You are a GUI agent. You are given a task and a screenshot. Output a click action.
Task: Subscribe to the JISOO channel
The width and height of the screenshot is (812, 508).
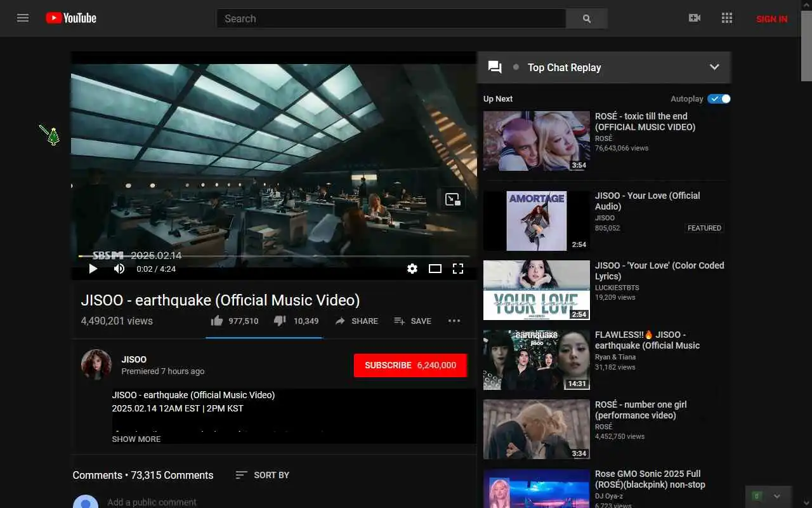point(410,365)
